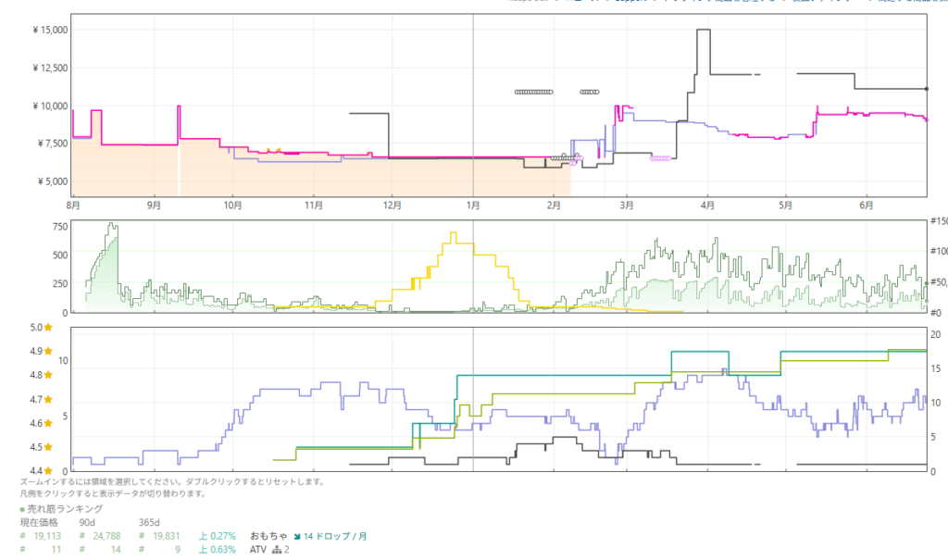Click the drop arrow icon before 14 ドロップ
Screen dimensions: 948x560
tap(297, 537)
